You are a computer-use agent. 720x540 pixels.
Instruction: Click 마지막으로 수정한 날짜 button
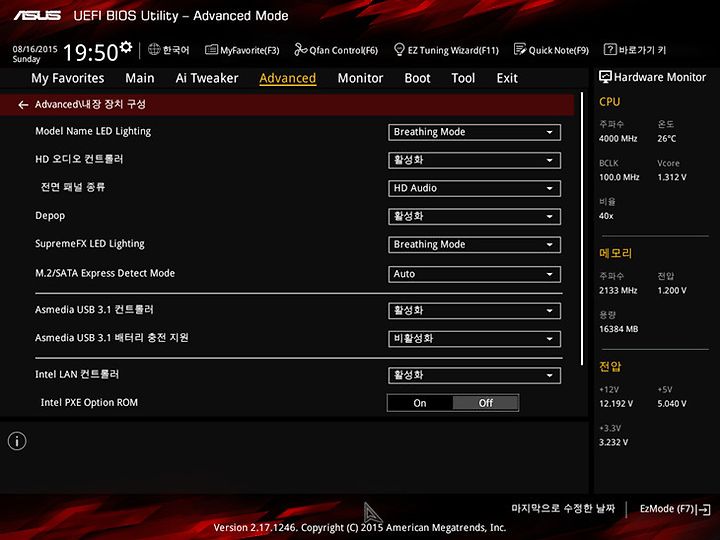563,508
